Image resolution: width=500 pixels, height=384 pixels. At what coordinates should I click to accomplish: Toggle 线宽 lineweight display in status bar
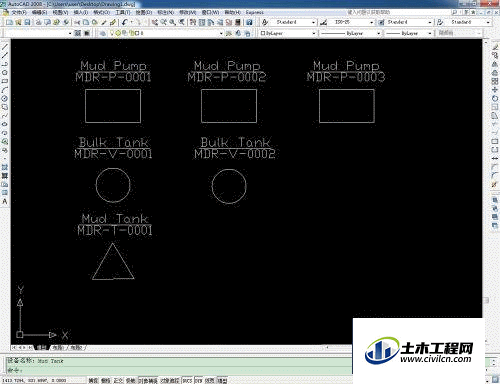(210, 381)
